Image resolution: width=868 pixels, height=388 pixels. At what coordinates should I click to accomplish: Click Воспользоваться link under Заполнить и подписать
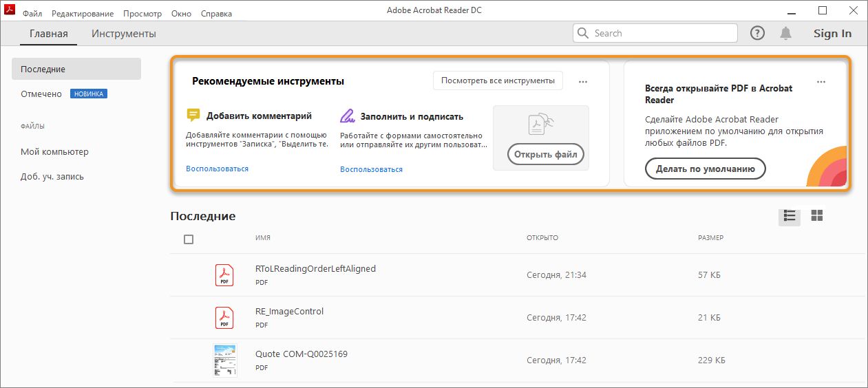[371, 169]
